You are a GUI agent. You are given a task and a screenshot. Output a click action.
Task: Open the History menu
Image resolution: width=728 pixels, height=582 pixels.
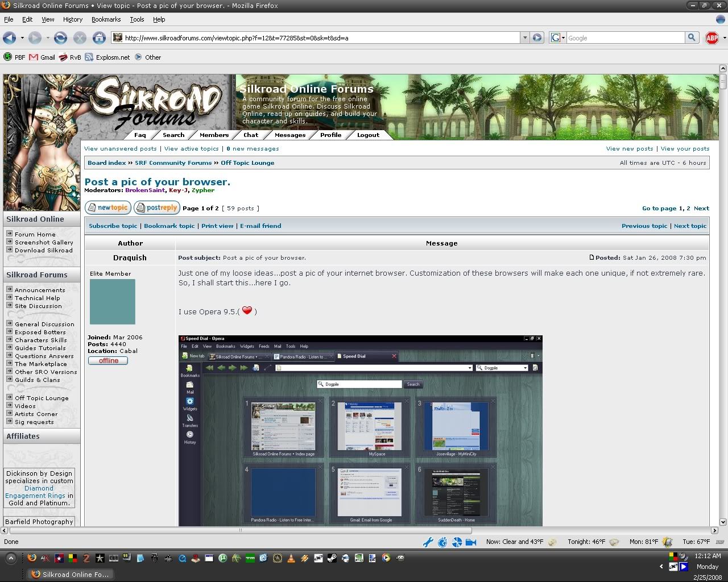(73, 19)
